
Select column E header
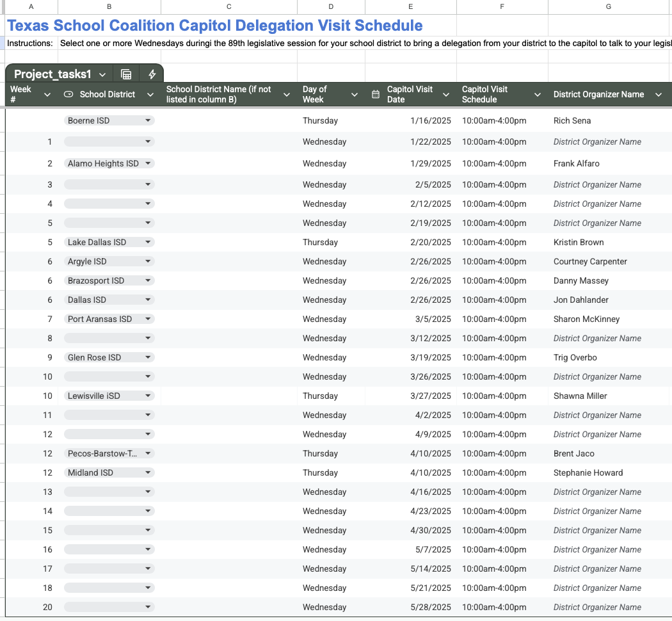point(411,7)
